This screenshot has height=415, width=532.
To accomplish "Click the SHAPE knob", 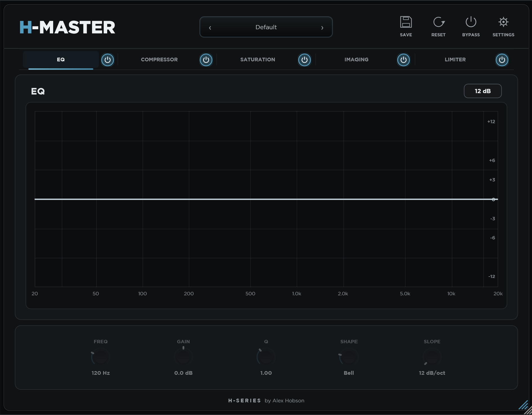I will (x=349, y=357).
